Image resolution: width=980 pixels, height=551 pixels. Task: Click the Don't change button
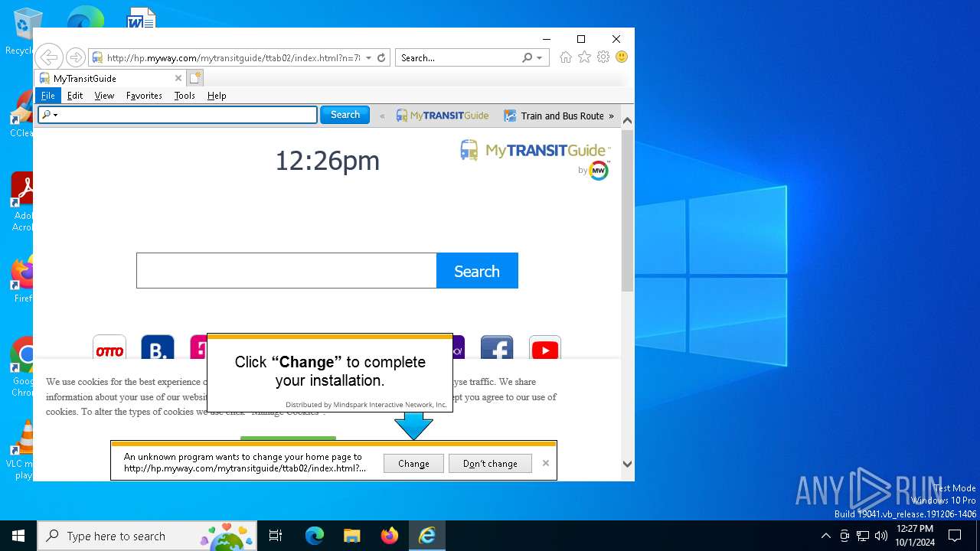(x=490, y=463)
